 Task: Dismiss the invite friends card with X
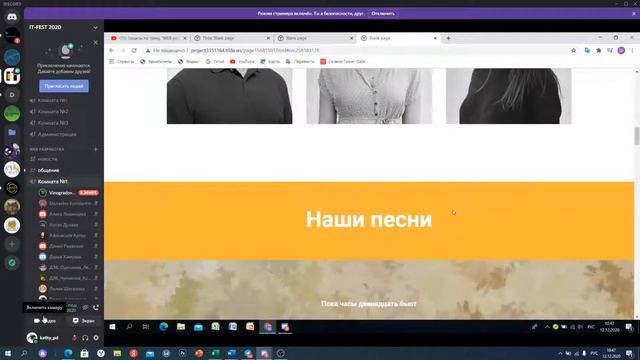[96, 42]
